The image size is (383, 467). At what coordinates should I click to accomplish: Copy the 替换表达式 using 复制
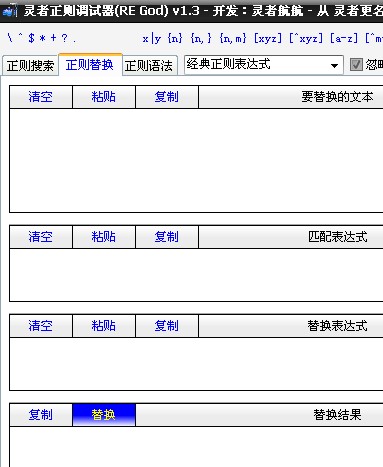tap(167, 326)
